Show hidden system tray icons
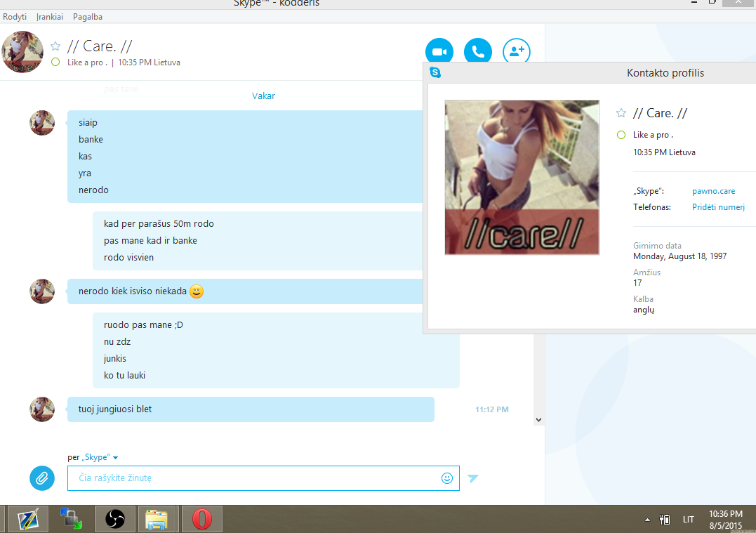The image size is (756, 533). pos(647,520)
